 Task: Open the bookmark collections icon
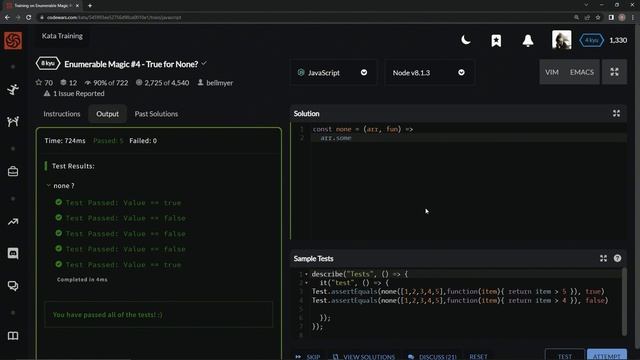coord(496,40)
